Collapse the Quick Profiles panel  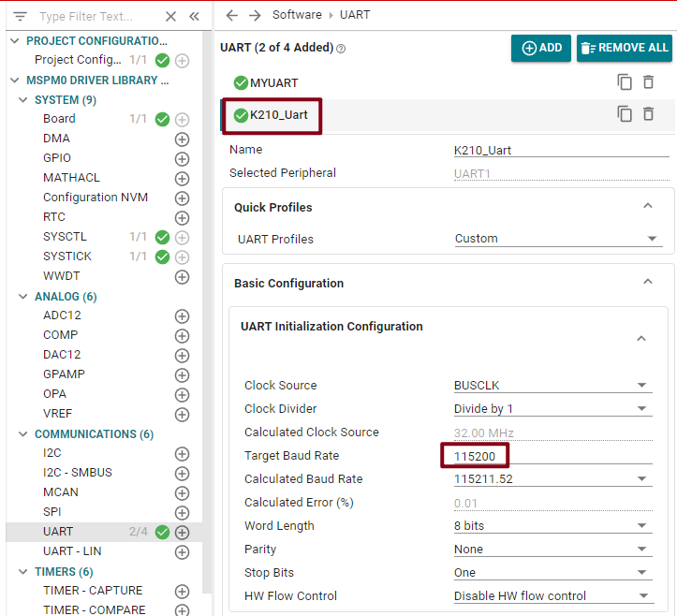pyautogui.click(x=648, y=206)
